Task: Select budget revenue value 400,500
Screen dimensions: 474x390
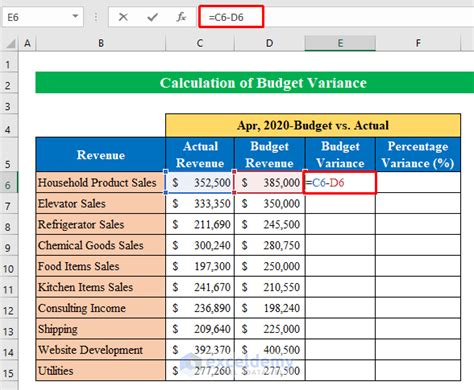Action: (x=269, y=350)
